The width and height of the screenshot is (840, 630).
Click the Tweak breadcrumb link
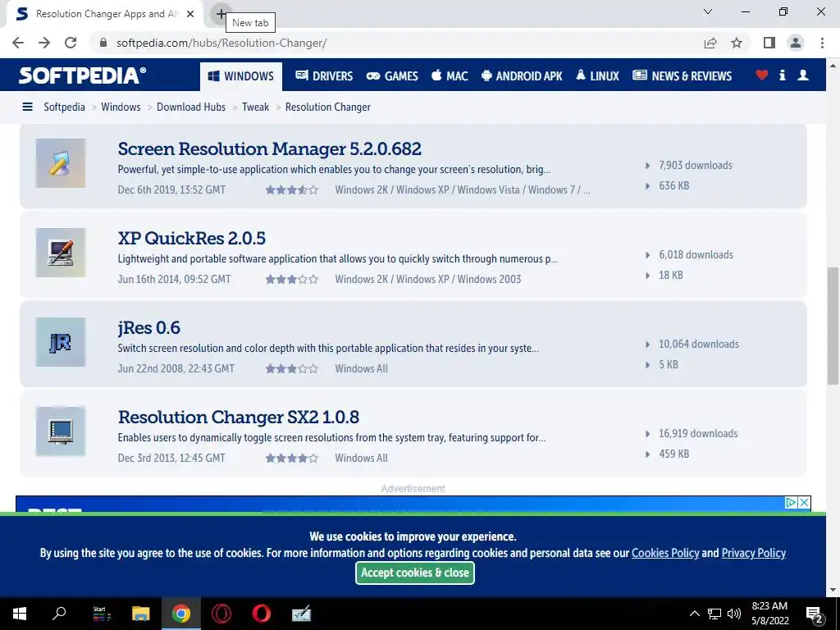[256, 107]
